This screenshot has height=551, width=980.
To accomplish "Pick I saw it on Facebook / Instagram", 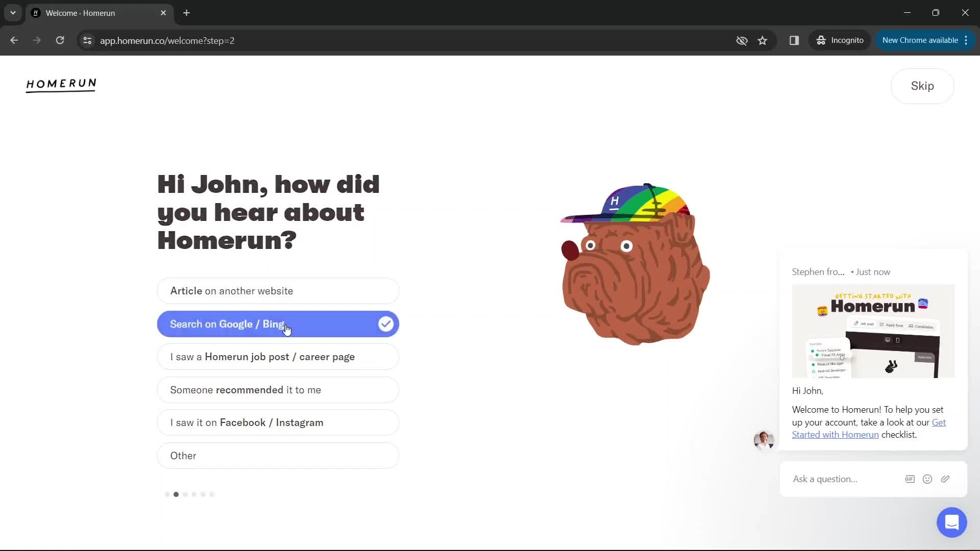I will tap(278, 422).
